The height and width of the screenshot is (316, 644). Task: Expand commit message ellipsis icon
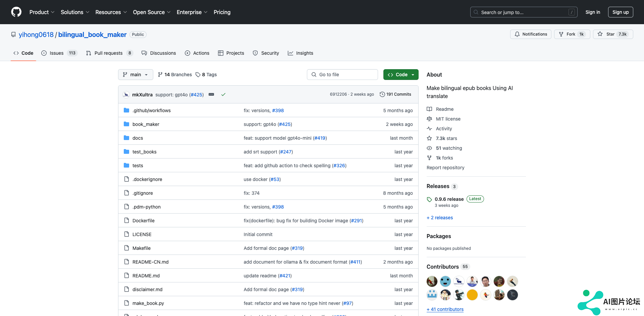pos(211,95)
